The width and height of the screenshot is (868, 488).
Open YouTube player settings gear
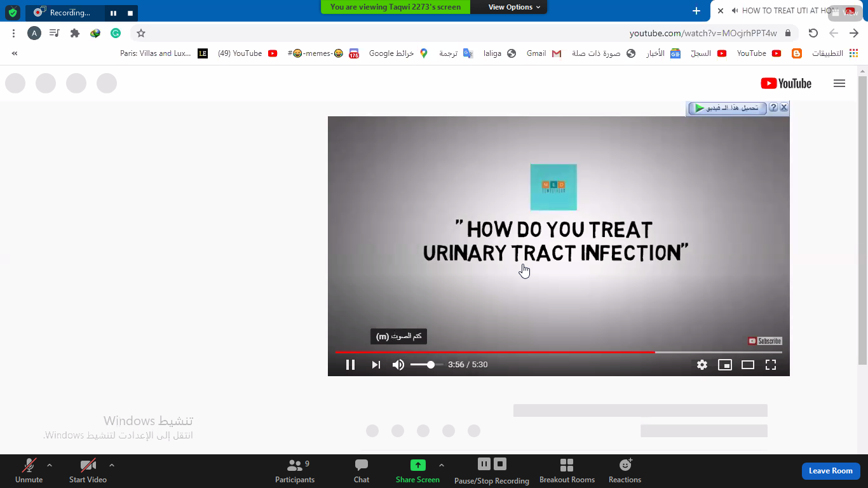click(702, 365)
